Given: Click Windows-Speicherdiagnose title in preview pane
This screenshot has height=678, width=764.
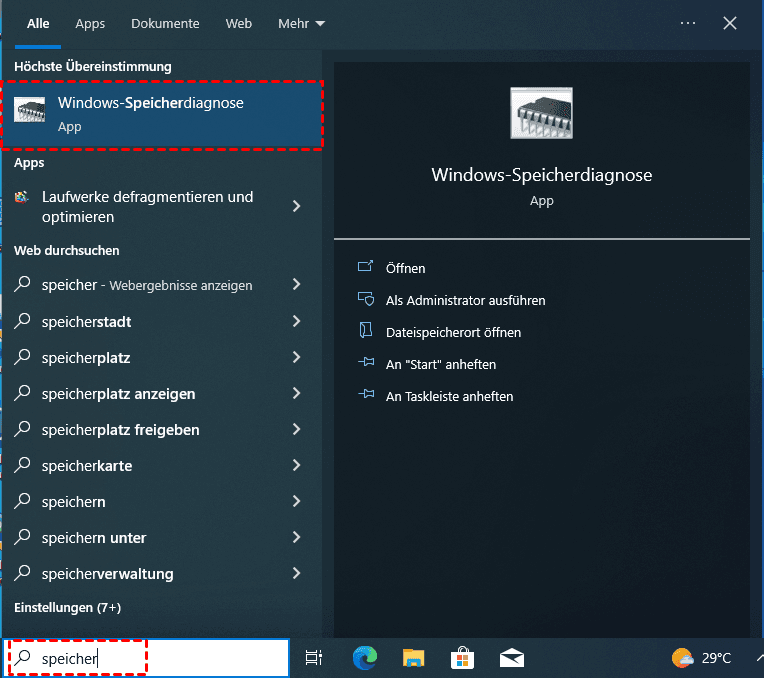Looking at the screenshot, I should pos(541,175).
